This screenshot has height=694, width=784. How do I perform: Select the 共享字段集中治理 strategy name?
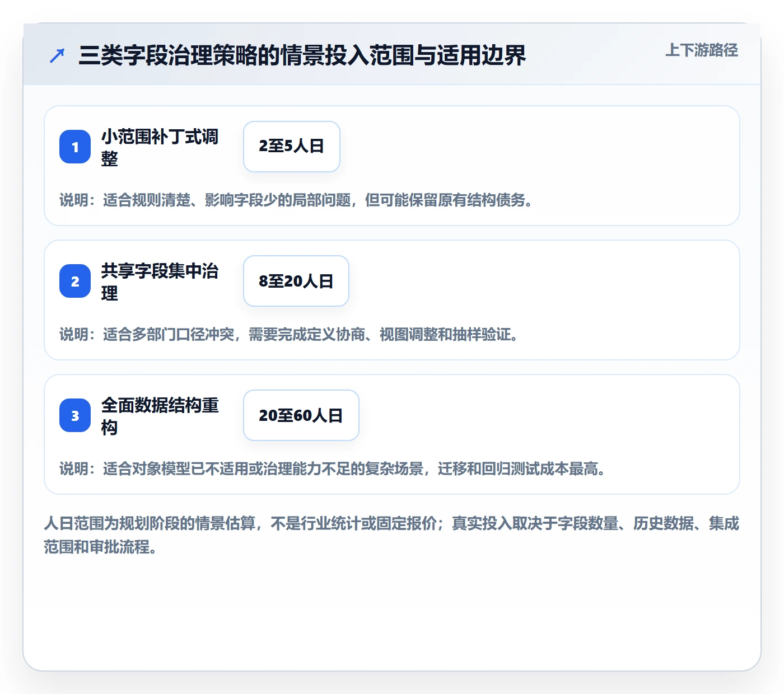coord(160,282)
